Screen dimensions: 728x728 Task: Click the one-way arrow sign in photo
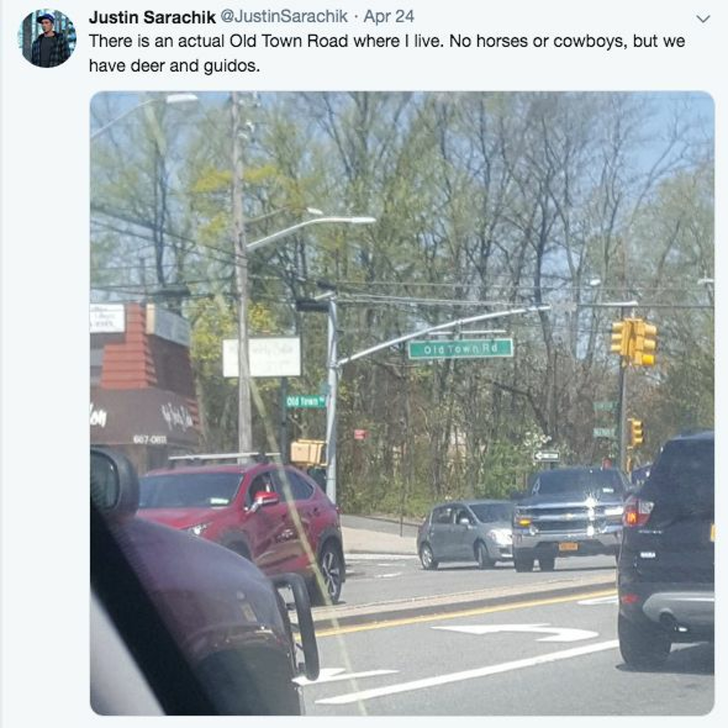[546, 456]
